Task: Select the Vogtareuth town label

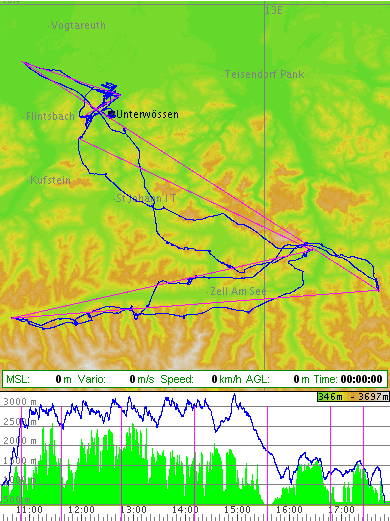Action: click(x=78, y=25)
